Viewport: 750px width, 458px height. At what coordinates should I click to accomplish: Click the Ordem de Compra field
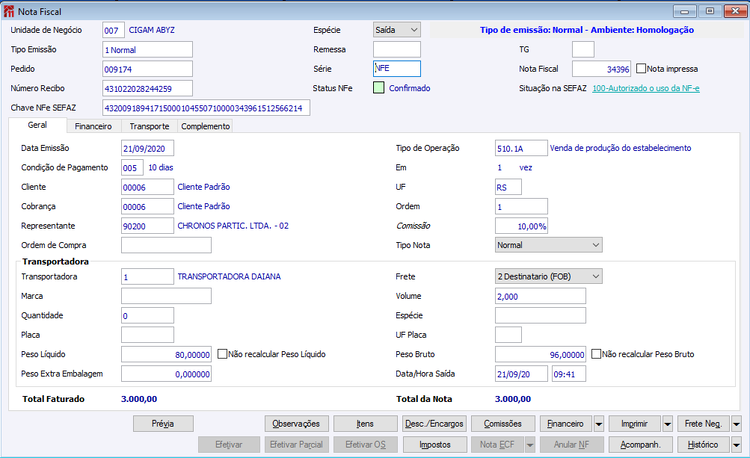point(166,245)
